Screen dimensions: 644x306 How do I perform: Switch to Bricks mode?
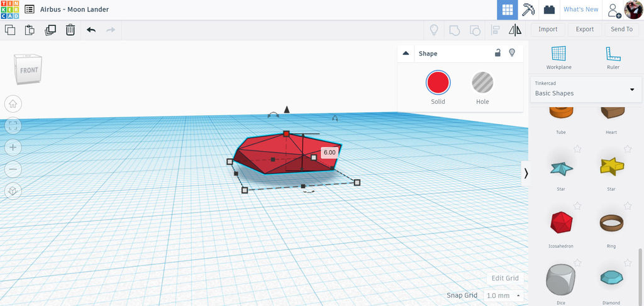(549, 10)
